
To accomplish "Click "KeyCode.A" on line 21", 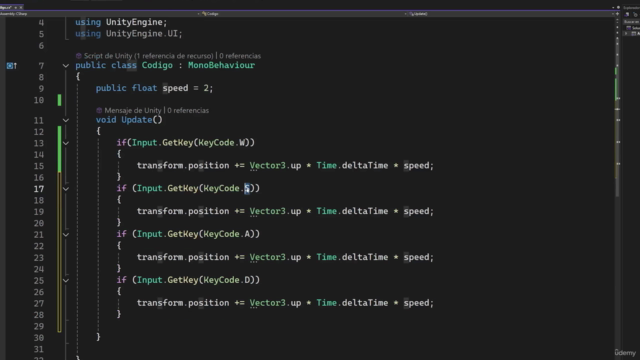I will coord(227,234).
